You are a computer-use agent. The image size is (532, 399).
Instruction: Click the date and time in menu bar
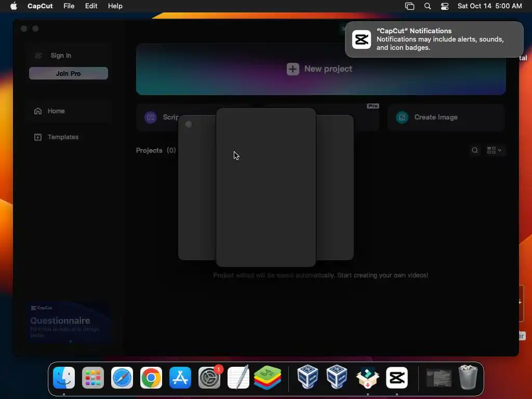click(489, 6)
